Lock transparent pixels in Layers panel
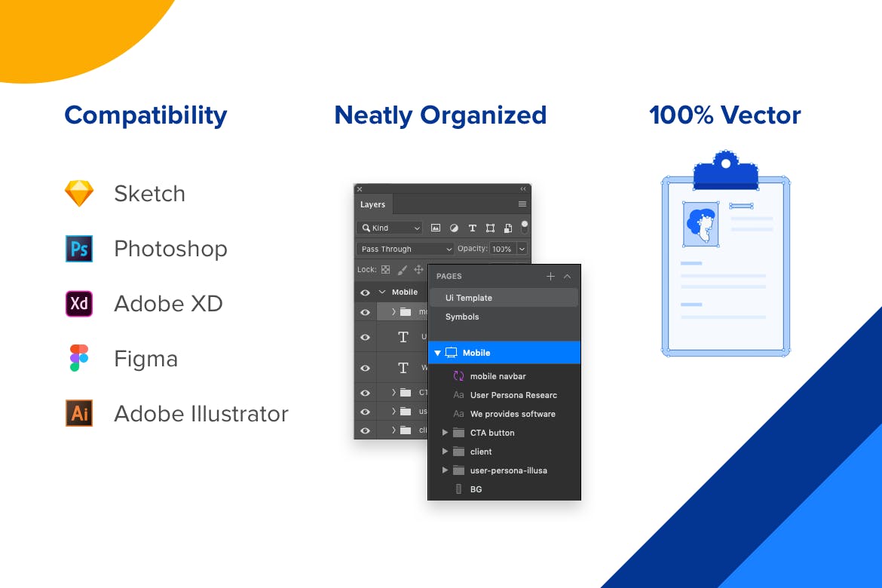 (385, 270)
